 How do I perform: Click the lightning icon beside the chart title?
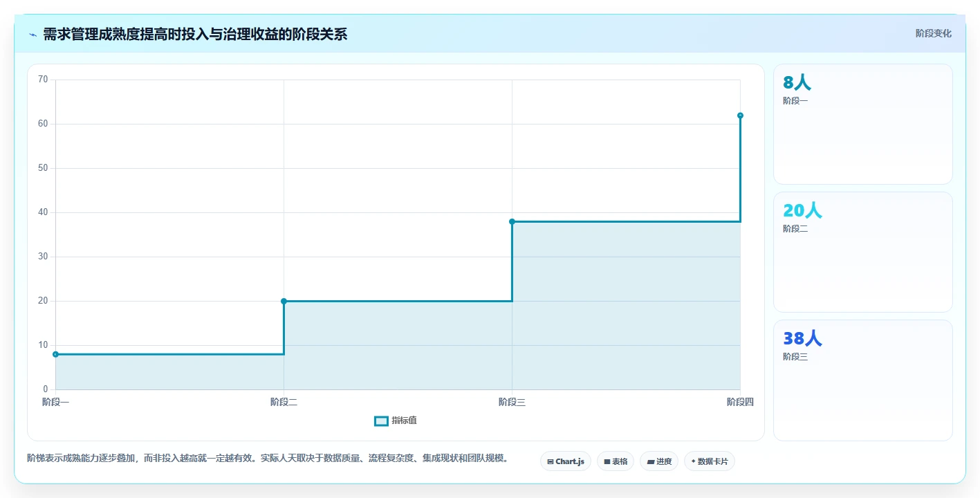click(x=33, y=35)
